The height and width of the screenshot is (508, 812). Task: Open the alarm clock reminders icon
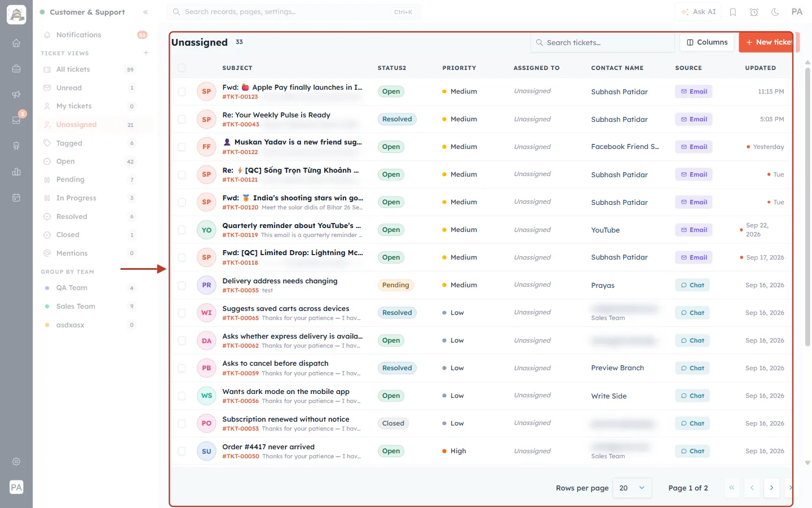pos(754,12)
